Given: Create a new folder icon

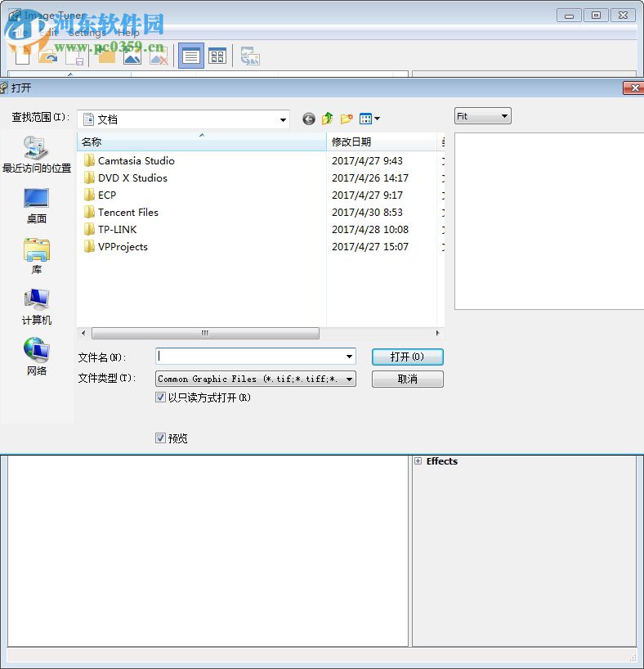Looking at the screenshot, I should (347, 119).
